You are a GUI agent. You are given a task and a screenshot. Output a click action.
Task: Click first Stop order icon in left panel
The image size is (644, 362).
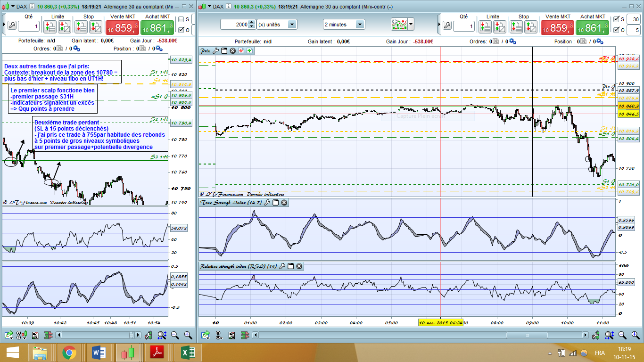[82, 27]
